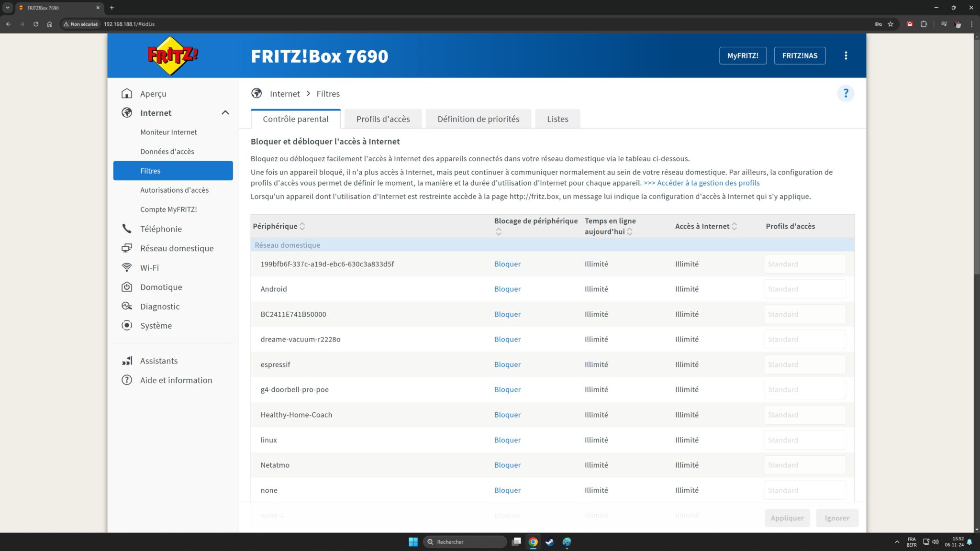Click the browser reload icon

[x=36, y=24]
